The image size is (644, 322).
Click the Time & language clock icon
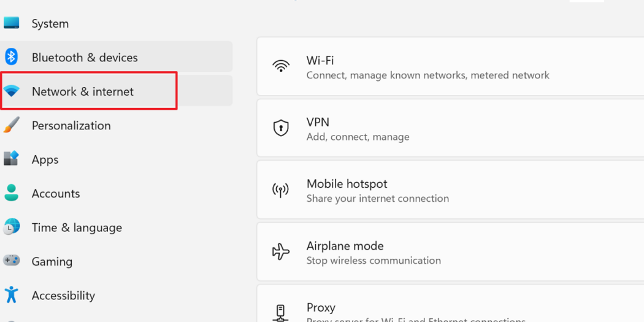tap(11, 227)
